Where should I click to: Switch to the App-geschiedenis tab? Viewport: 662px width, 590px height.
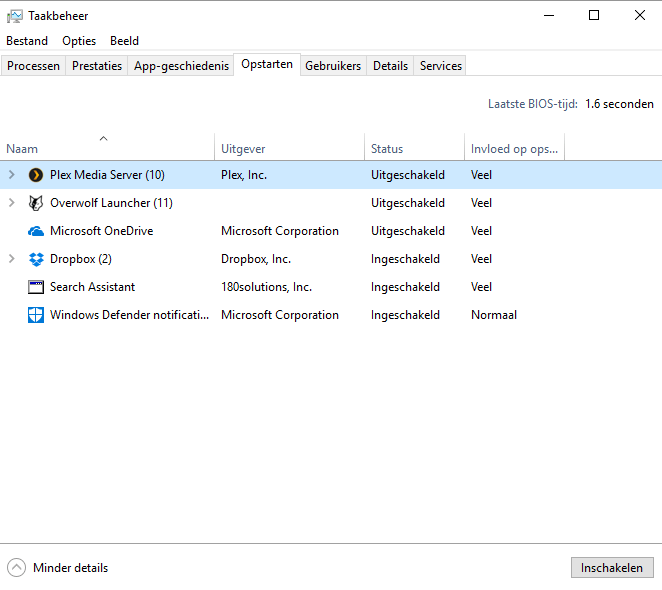[x=181, y=66]
